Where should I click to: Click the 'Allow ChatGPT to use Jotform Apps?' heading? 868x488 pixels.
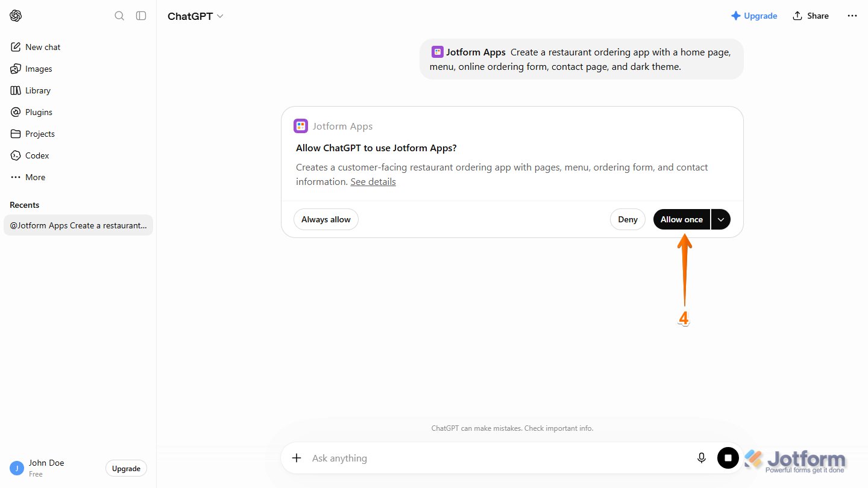click(x=376, y=148)
